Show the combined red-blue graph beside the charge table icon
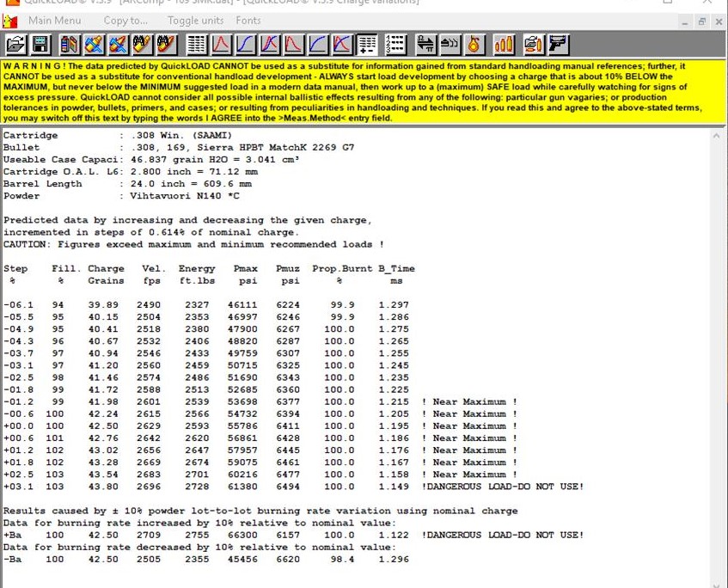The image size is (728, 588). (x=342, y=45)
